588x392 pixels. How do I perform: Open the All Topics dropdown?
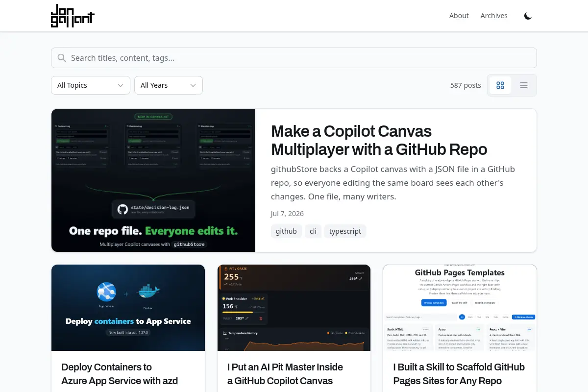point(91,85)
